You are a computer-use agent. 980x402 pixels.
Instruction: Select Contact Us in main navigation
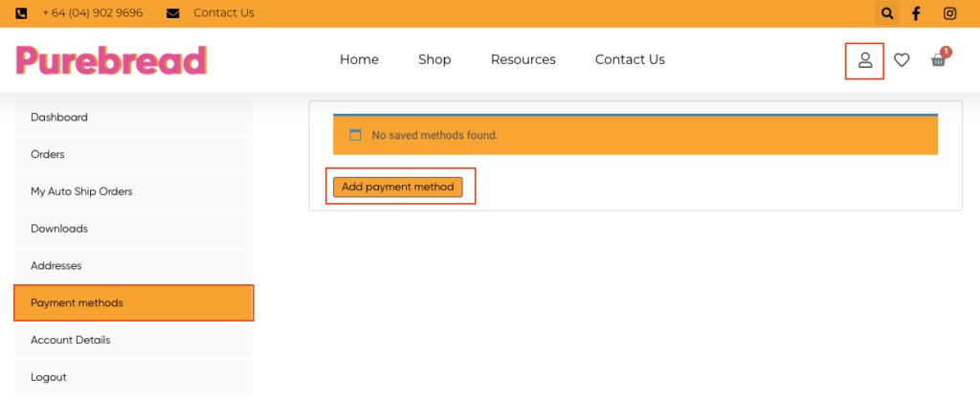tap(630, 59)
